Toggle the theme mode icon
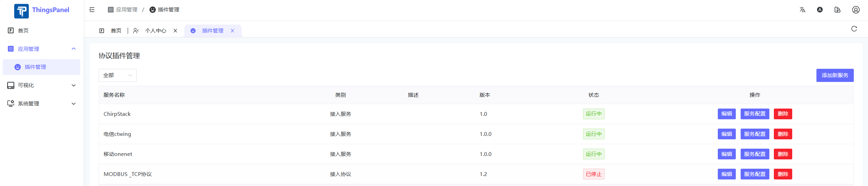This screenshot has width=868, height=186. 820,10
